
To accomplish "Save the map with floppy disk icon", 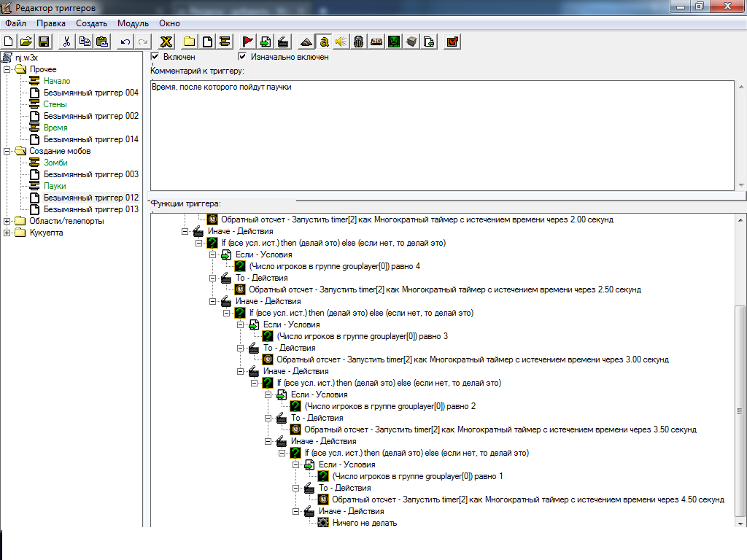I will pos(44,42).
